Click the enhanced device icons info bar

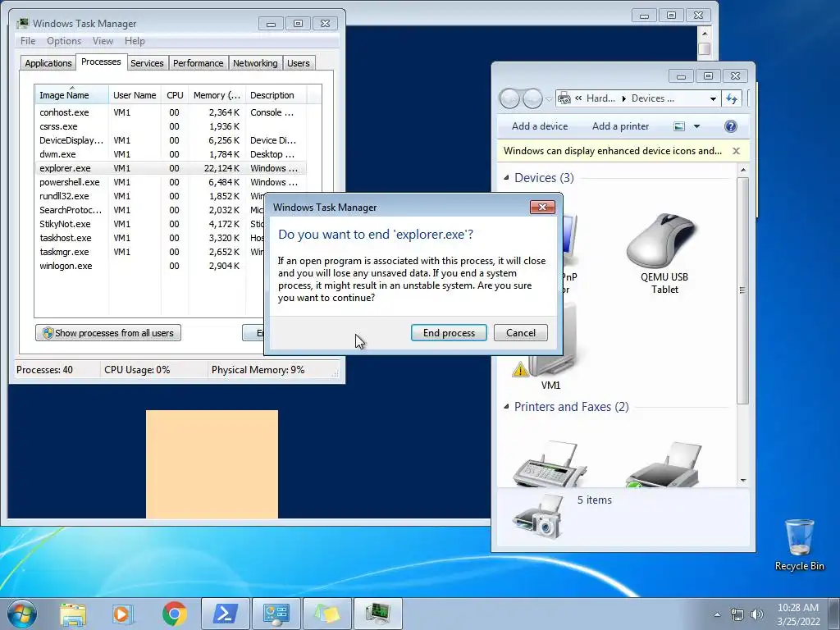623,151
